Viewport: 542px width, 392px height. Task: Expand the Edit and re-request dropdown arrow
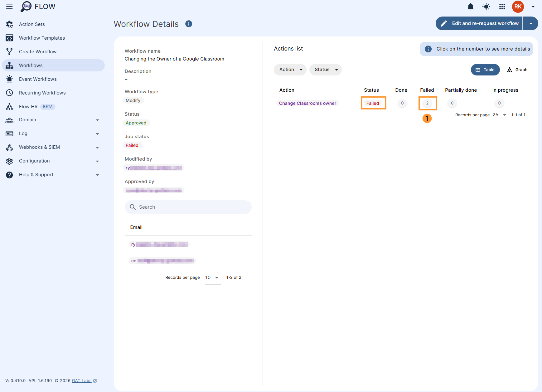(x=530, y=23)
